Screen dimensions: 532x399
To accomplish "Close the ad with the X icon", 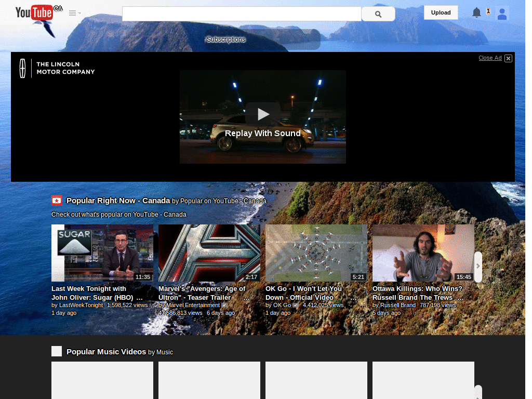I will [508, 58].
